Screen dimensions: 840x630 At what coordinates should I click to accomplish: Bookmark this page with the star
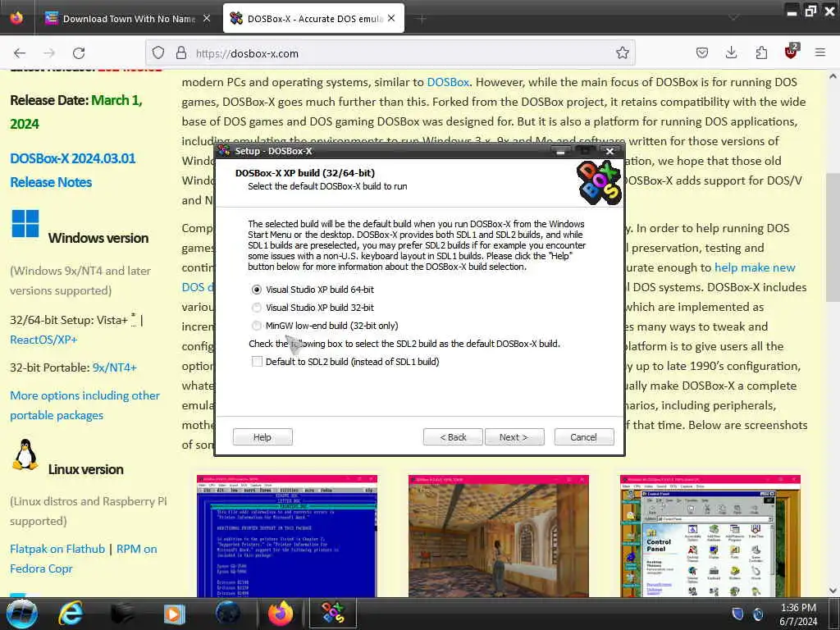click(622, 53)
